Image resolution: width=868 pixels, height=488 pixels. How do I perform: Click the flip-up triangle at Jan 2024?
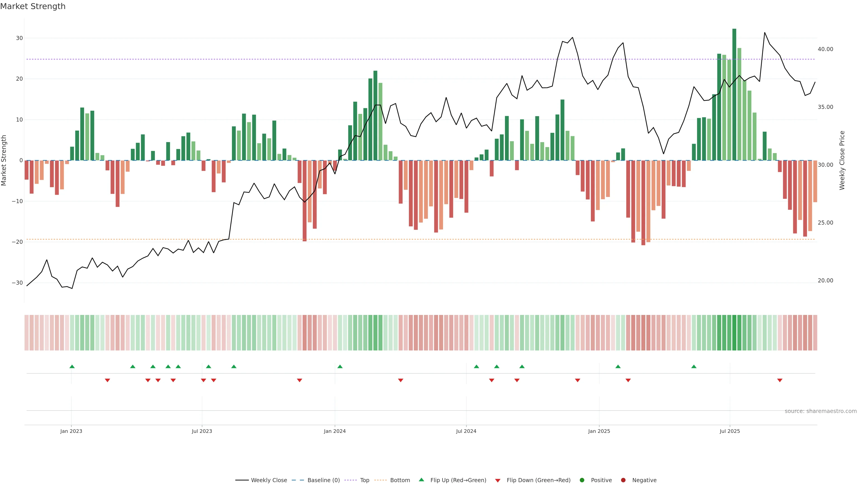[340, 366]
